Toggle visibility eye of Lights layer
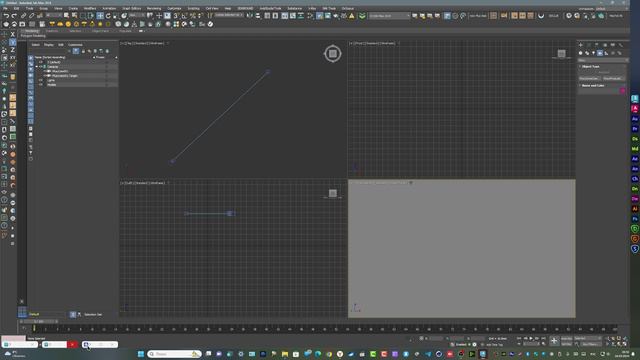This screenshot has width=640, height=360. click(x=41, y=80)
